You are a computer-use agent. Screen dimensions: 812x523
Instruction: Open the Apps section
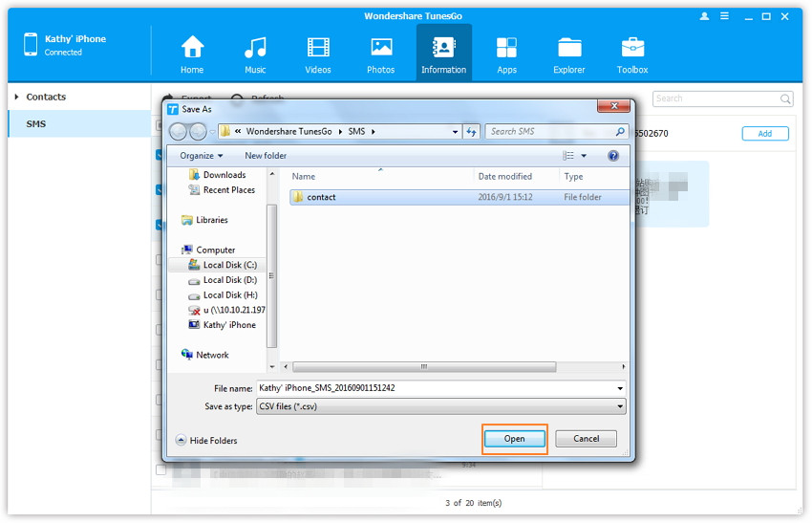(x=506, y=54)
